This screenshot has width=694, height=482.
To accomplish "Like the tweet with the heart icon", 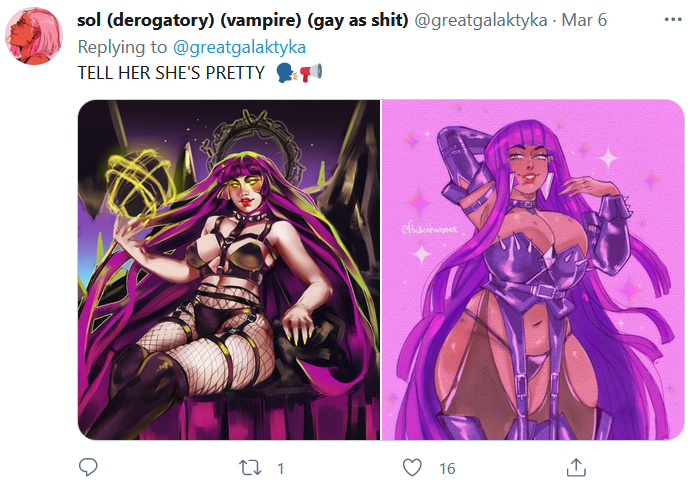I will pos(412,467).
